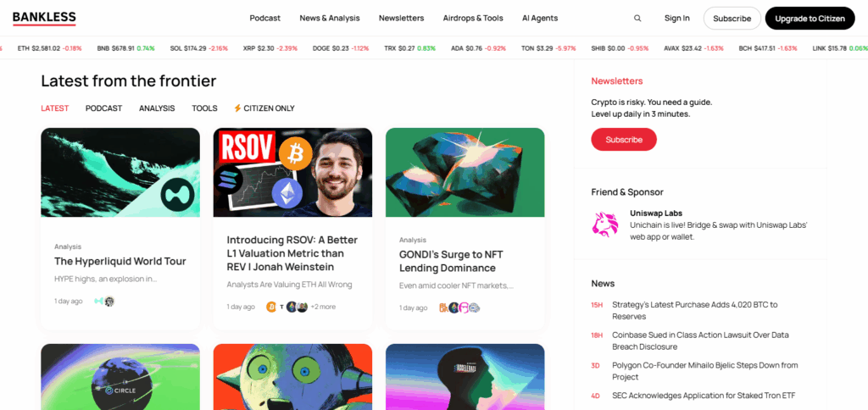The image size is (868, 410).
Task: Open the Circle globe article thumbnail
Action: pos(120,377)
